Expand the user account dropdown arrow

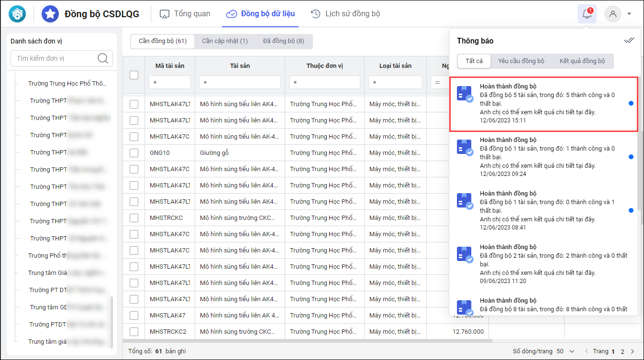pyautogui.click(x=629, y=14)
